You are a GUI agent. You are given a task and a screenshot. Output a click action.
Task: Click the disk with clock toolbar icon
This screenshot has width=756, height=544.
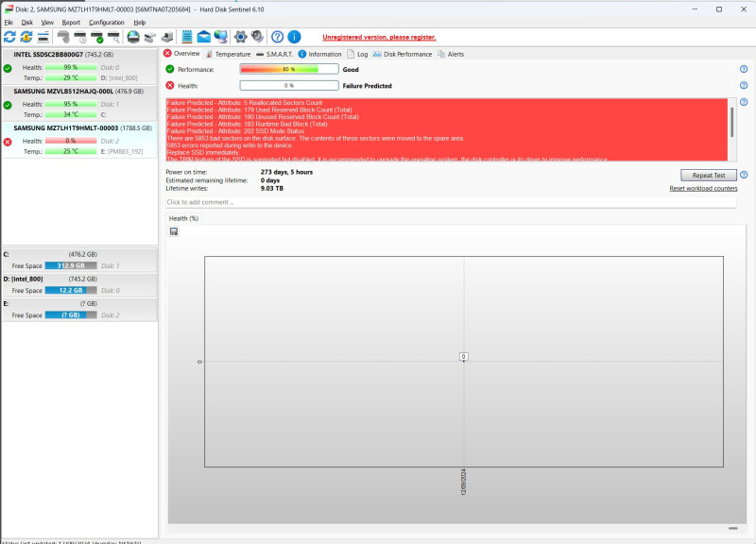pos(80,37)
